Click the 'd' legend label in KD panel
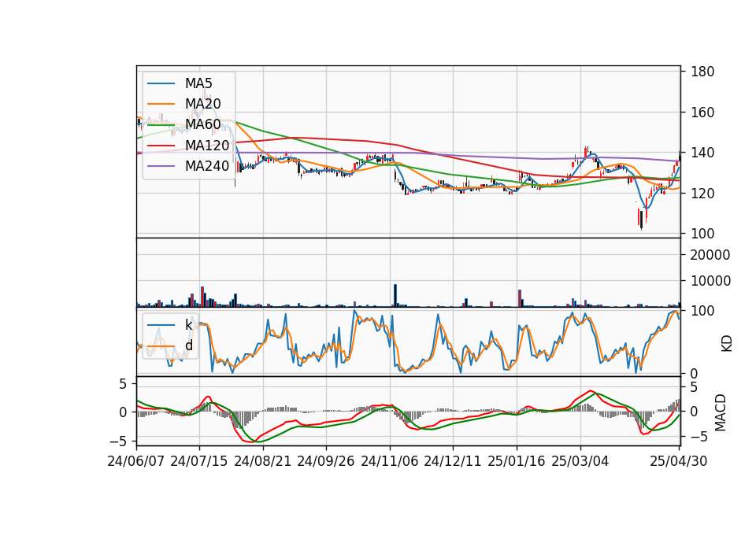Viewport: 756px width, 543px height. tap(188, 345)
